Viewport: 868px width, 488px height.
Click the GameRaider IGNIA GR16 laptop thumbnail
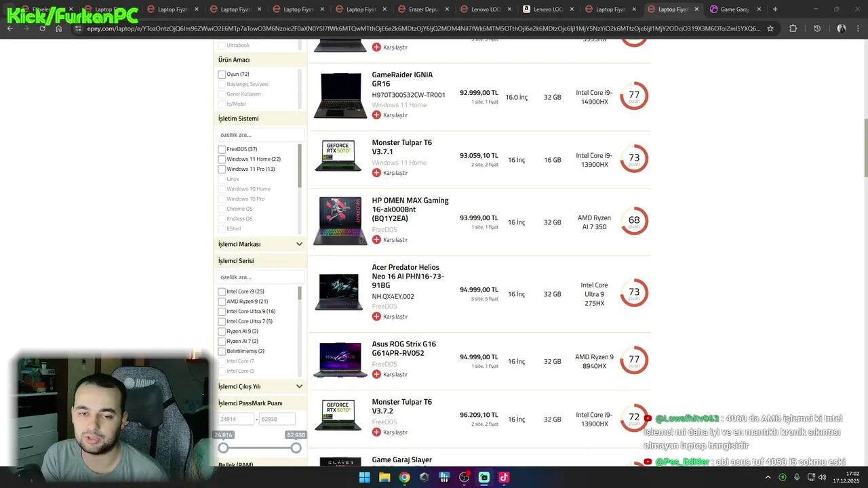click(340, 96)
